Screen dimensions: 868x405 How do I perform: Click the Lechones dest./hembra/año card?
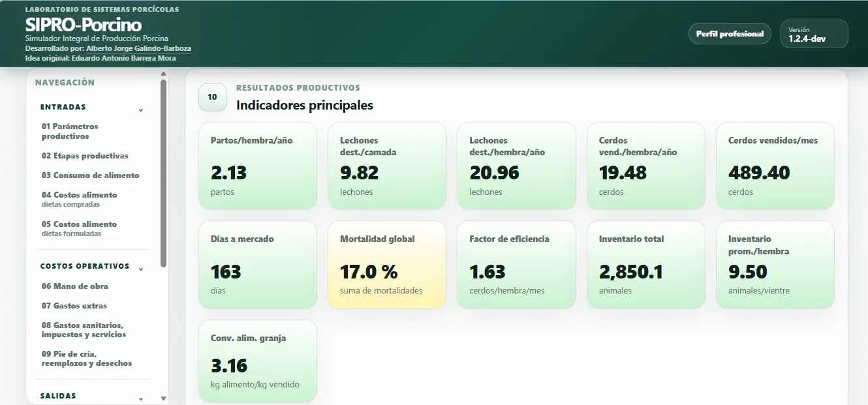coord(516,166)
